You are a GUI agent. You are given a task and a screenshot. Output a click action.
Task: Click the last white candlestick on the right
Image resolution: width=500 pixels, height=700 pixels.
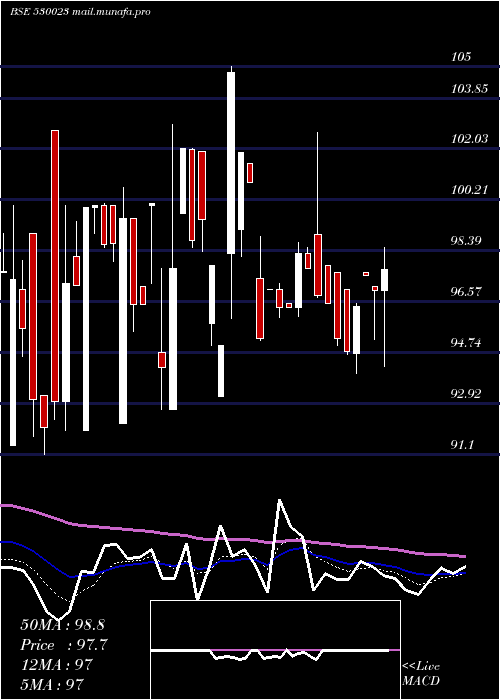tap(384, 280)
